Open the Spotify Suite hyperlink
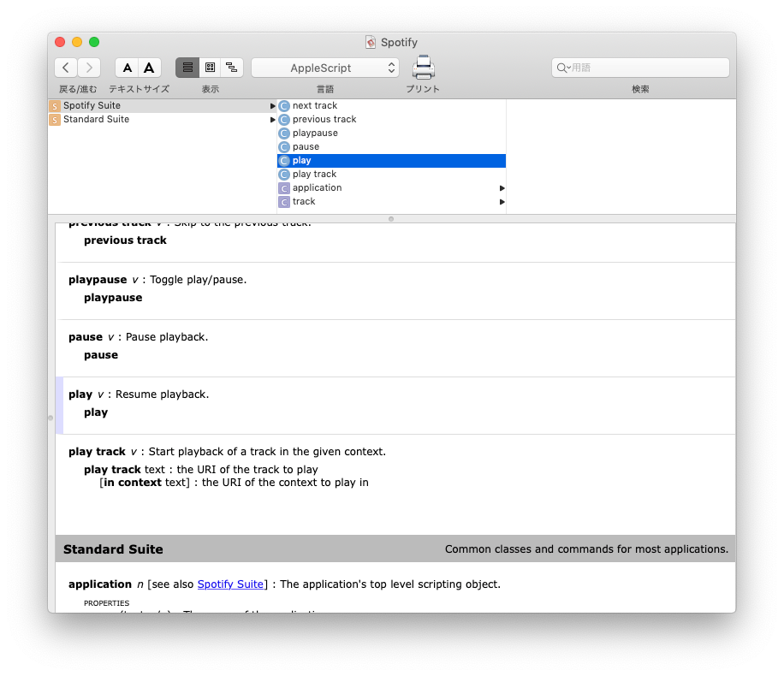The height and width of the screenshot is (676, 784). tap(230, 584)
